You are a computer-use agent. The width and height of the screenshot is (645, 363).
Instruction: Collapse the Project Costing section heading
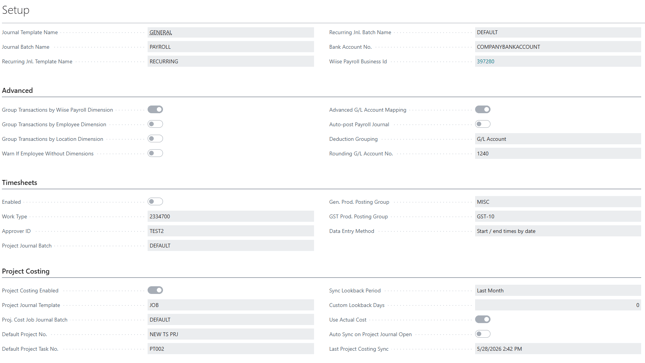(x=26, y=271)
